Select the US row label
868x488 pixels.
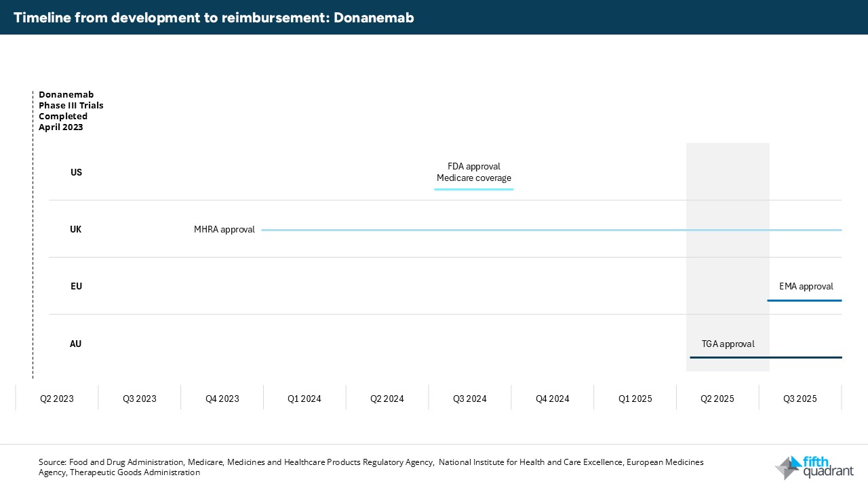(x=76, y=172)
